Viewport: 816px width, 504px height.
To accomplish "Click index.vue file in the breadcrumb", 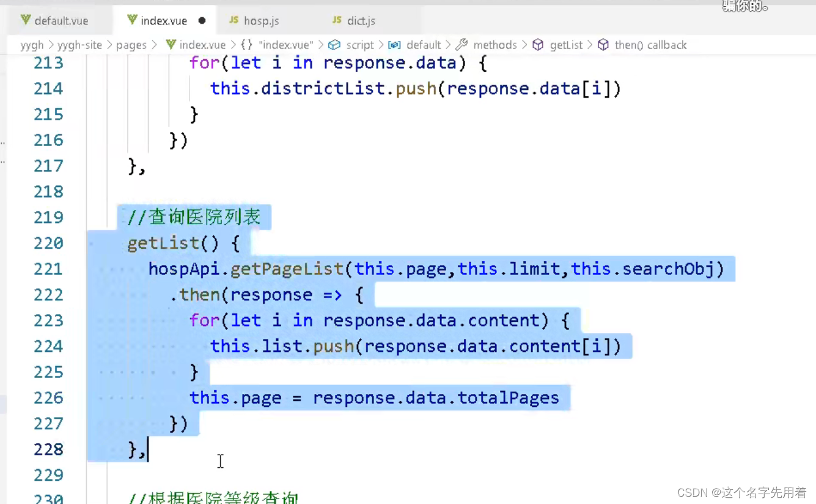I will [202, 45].
